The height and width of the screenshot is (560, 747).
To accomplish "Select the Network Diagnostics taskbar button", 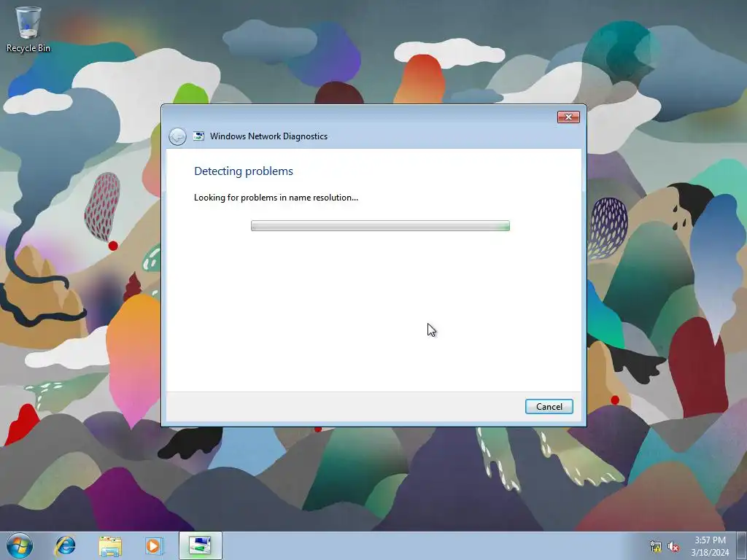I will 201,545.
